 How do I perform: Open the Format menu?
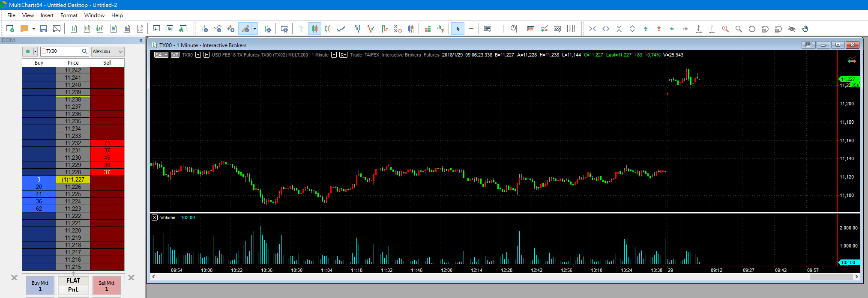(x=69, y=15)
